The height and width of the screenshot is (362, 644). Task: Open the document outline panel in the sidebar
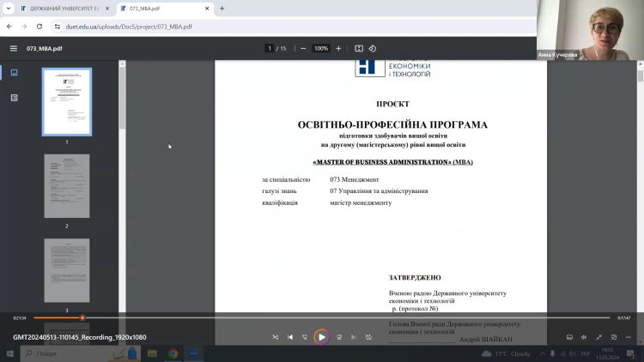(x=14, y=98)
